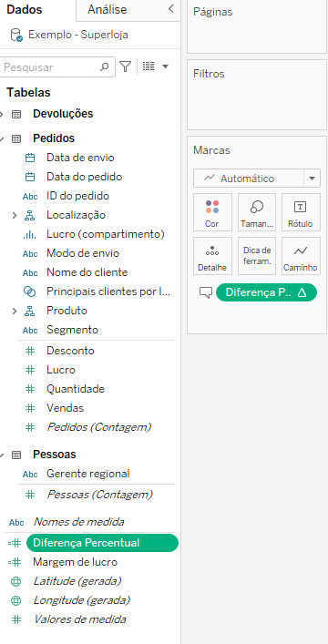
Task: Collapse the data pane with arrow
Action: coord(171,9)
